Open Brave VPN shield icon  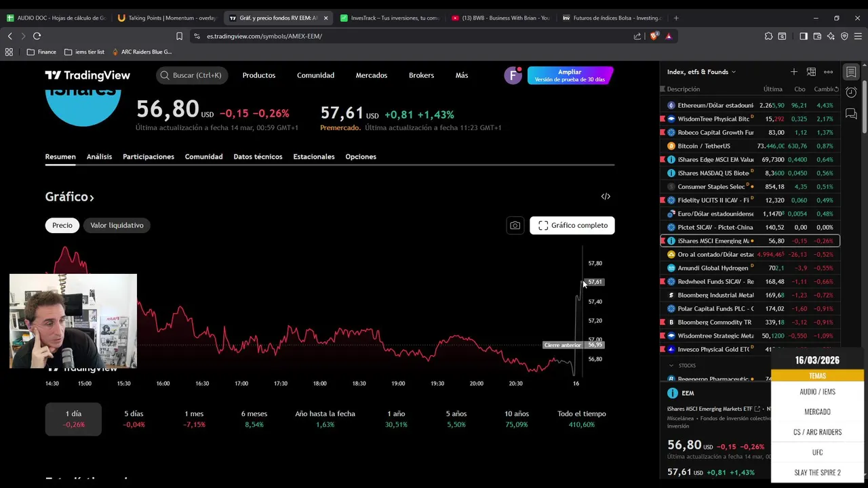844,36
